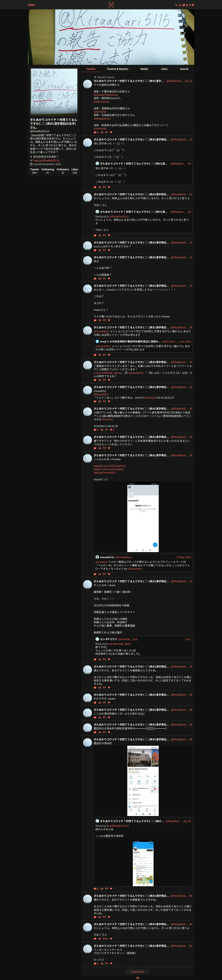Open the @kitaakari511 mention link

(102, 118)
